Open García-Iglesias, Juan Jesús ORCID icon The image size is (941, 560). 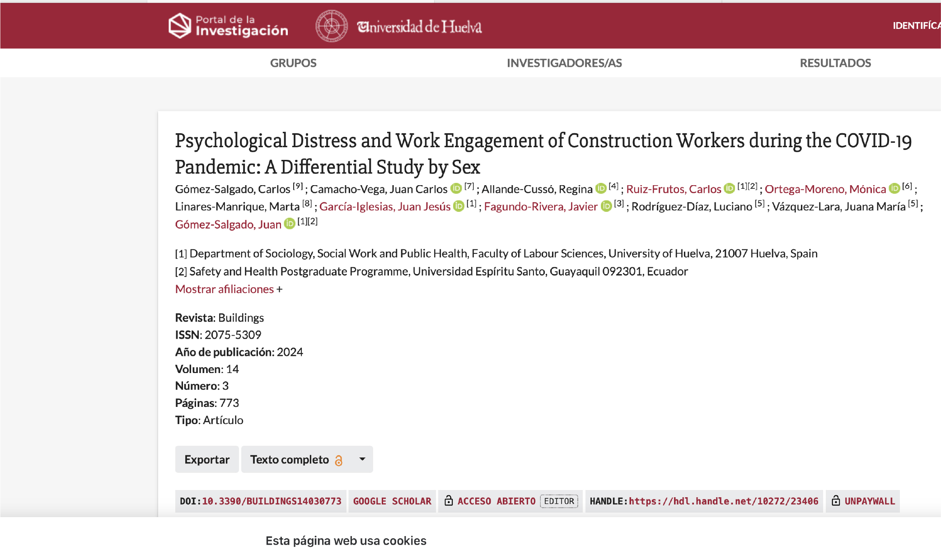click(459, 206)
